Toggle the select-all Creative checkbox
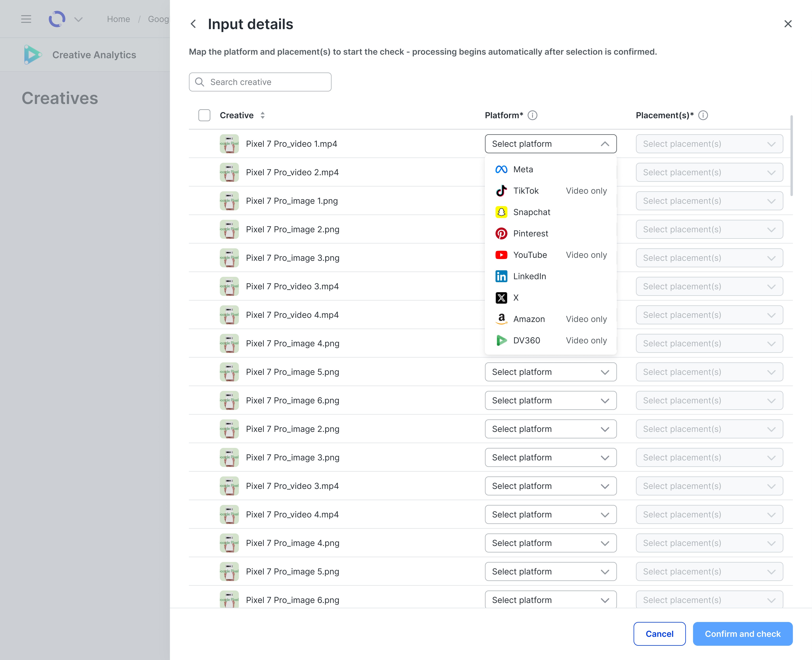The height and width of the screenshot is (660, 812). (x=204, y=115)
